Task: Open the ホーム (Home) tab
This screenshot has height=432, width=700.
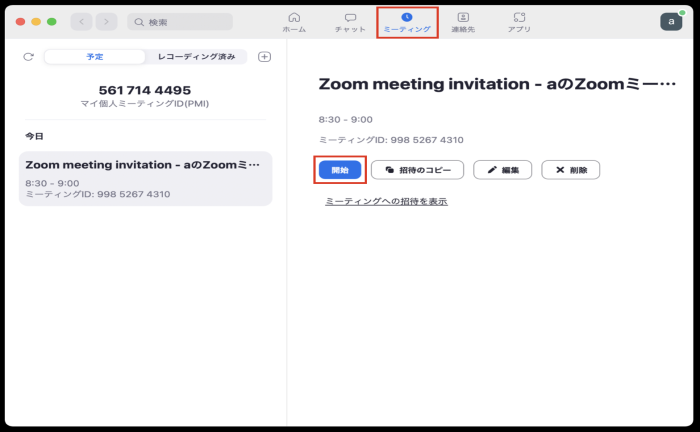Action: click(x=294, y=22)
